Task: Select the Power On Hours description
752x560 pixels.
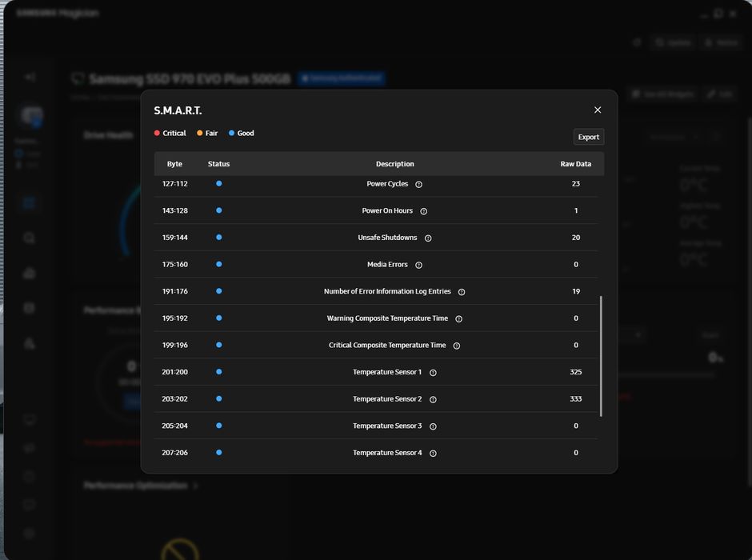Action: coord(387,210)
